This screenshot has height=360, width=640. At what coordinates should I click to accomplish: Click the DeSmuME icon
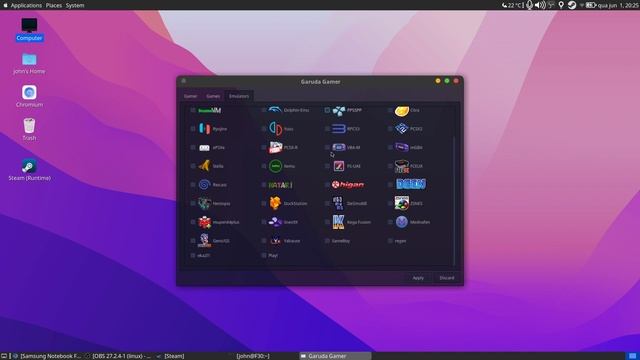pyautogui.click(x=338, y=203)
